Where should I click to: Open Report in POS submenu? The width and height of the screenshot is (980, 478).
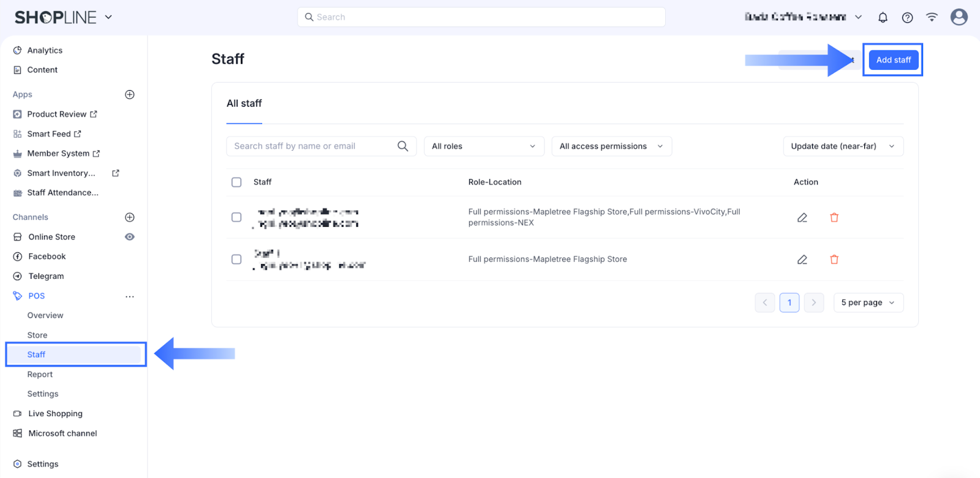point(40,374)
